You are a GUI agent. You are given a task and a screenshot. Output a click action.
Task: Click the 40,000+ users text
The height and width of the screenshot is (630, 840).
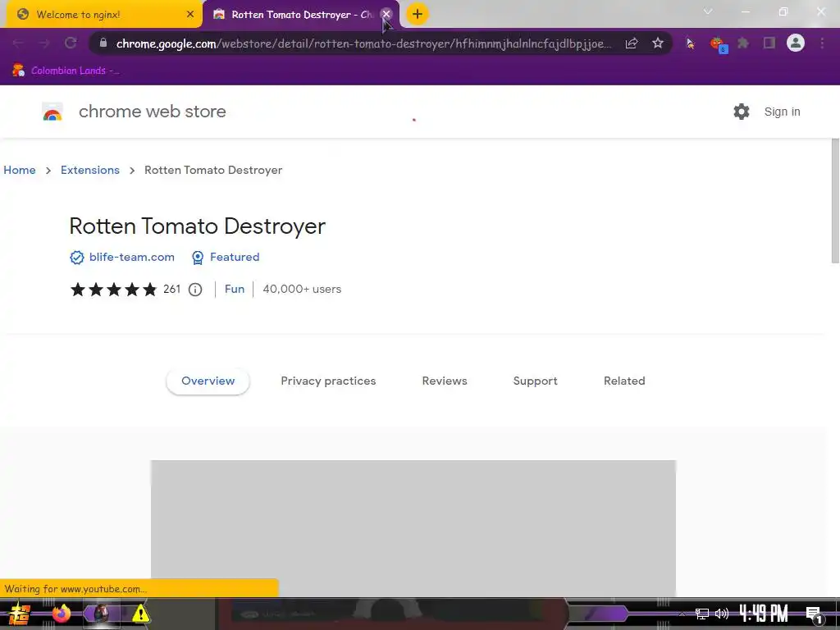302,290
